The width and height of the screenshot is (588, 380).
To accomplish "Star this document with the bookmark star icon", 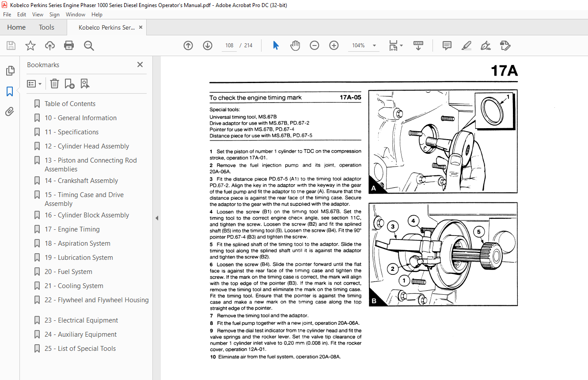I will point(30,46).
